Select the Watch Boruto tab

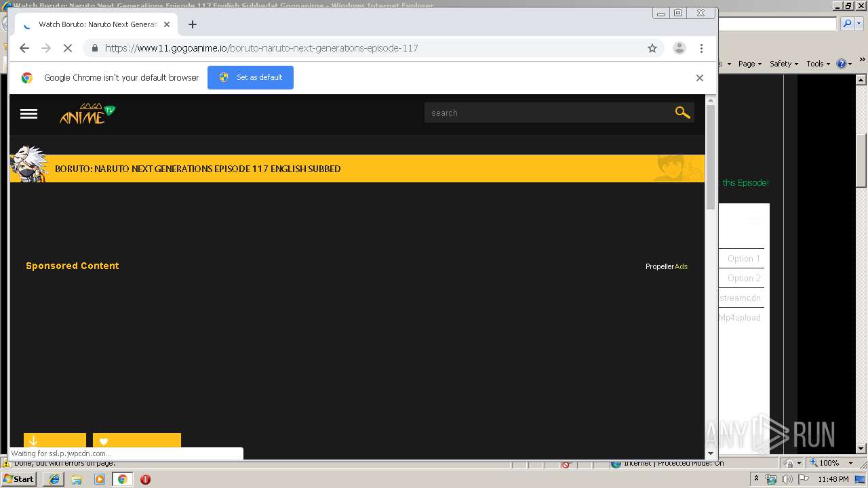click(96, 24)
